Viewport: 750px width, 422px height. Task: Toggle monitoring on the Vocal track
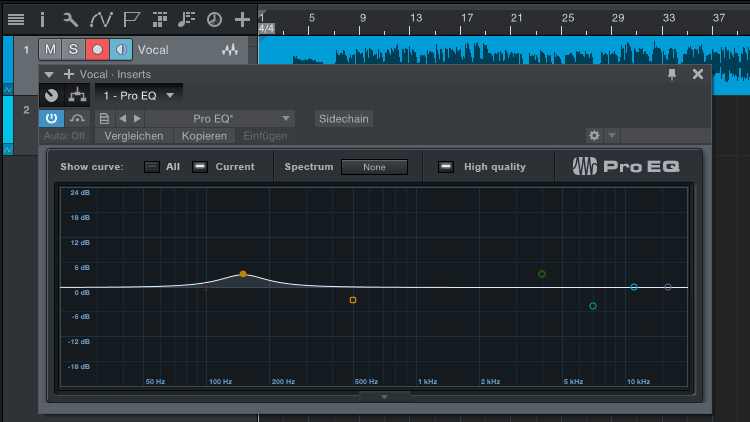(121, 49)
